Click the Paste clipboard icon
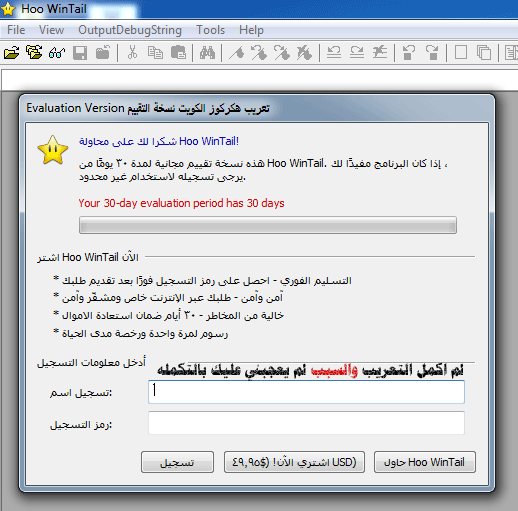518x511 pixels. pos(178,53)
